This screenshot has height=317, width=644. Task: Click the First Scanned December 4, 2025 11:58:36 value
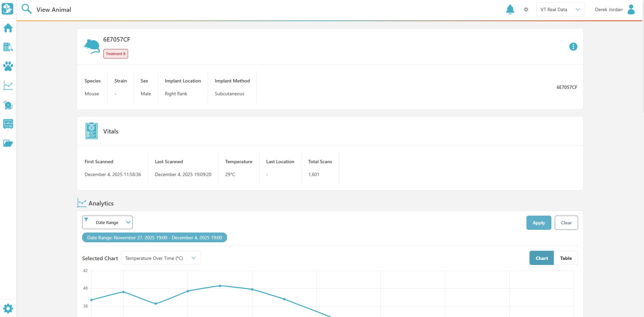(x=113, y=174)
